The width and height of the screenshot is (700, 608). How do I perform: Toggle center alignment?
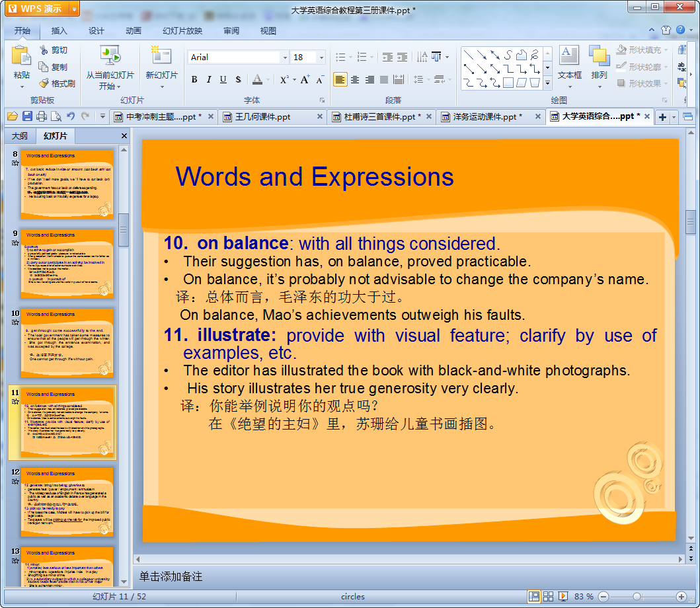point(355,79)
